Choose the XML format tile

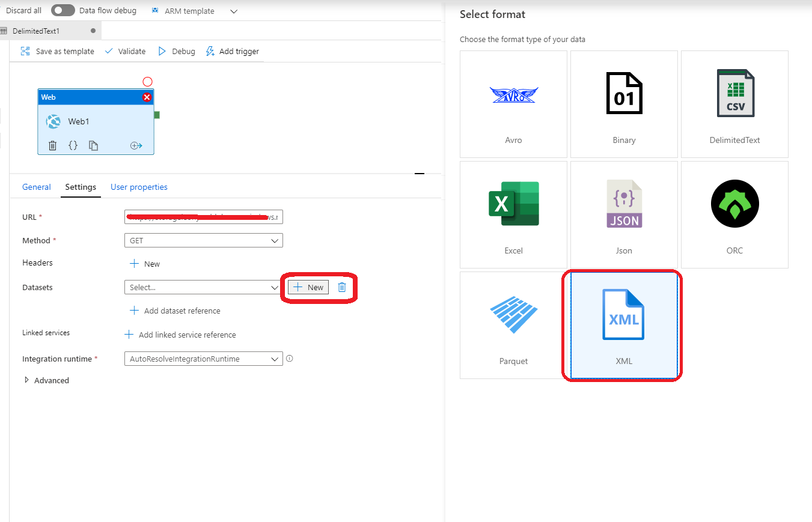point(624,325)
